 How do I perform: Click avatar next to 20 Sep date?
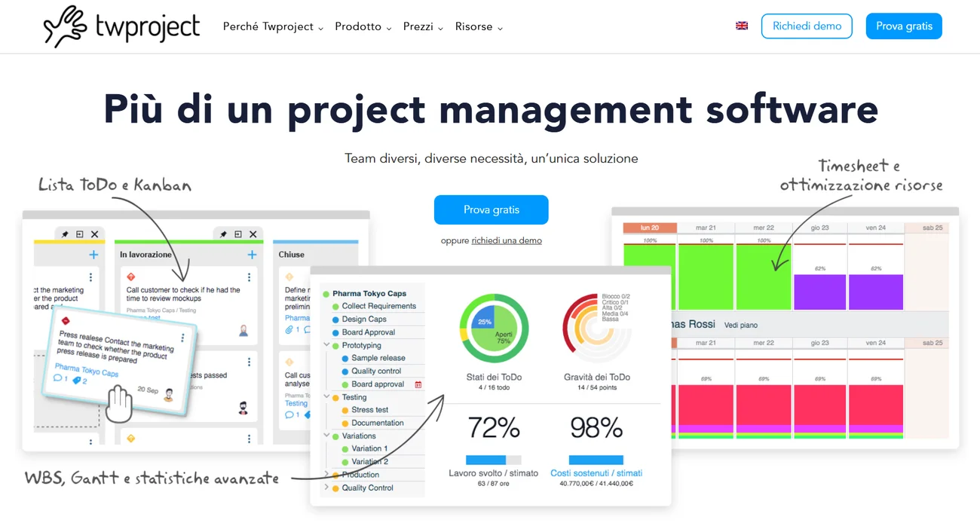click(169, 394)
